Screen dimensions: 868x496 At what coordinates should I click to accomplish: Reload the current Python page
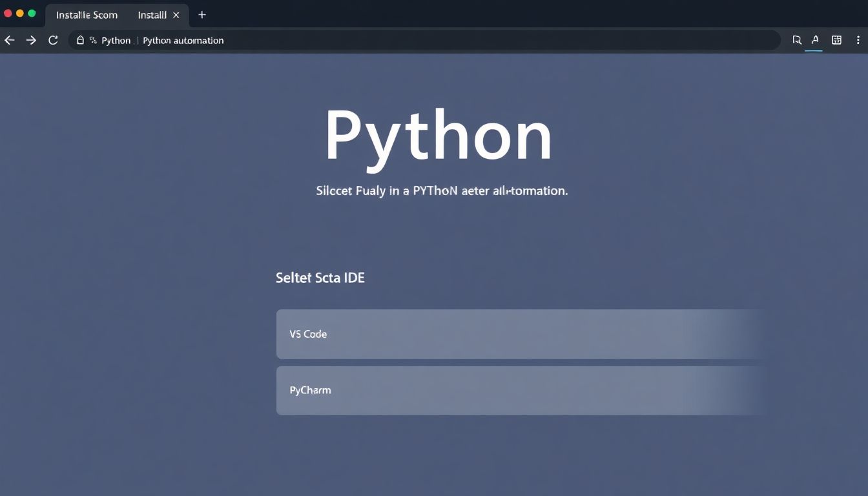53,40
